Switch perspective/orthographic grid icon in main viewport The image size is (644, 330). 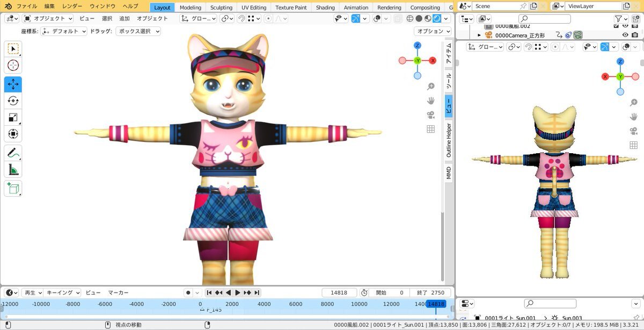coord(430,129)
